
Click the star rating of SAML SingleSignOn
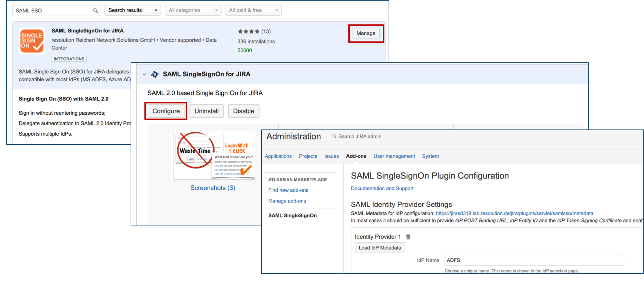click(x=248, y=31)
